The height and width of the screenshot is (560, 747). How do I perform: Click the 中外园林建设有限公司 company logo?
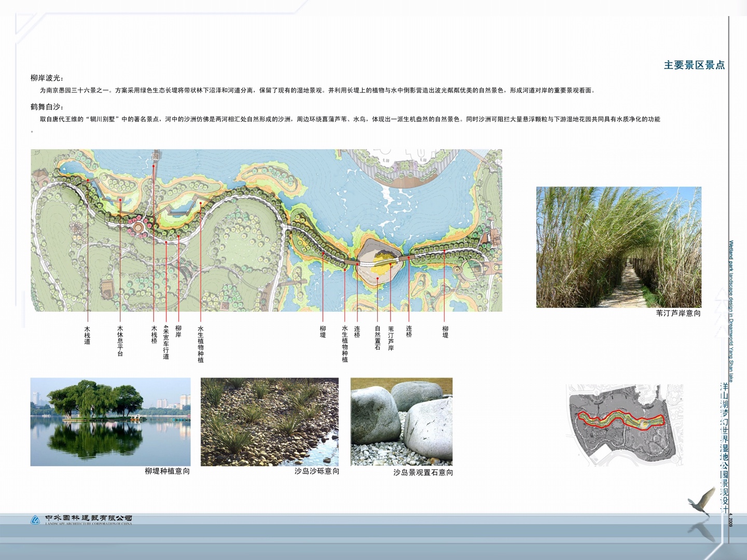(81, 519)
